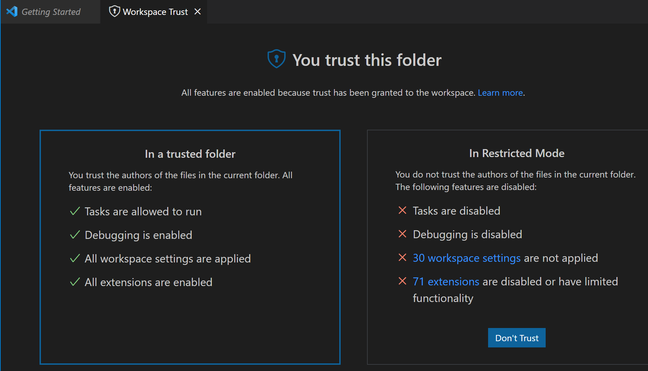Click the In Restricted Mode title

pos(517,153)
